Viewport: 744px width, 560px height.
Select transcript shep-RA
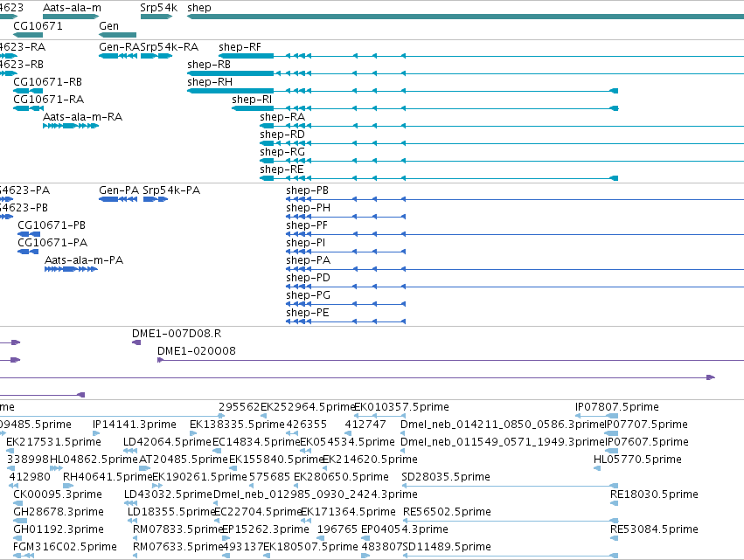282,117
